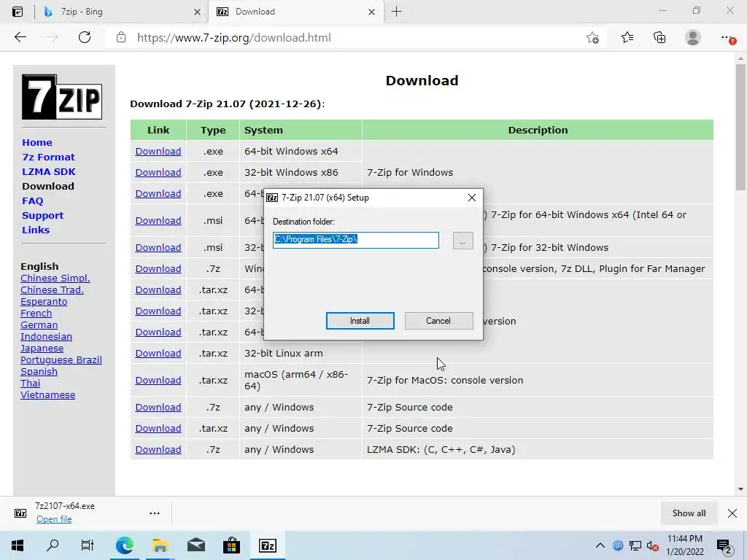Open Mail app from taskbar
The image size is (747, 560).
pos(196,545)
